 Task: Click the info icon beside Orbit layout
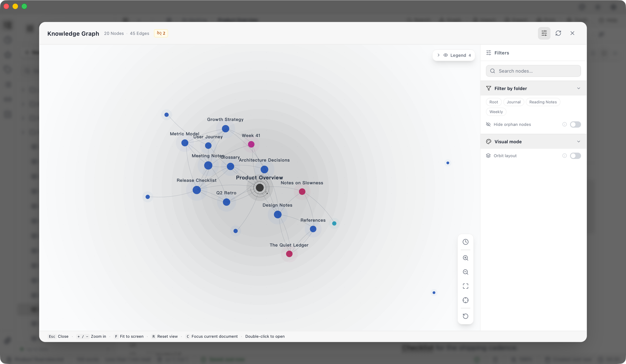point(565,156)
